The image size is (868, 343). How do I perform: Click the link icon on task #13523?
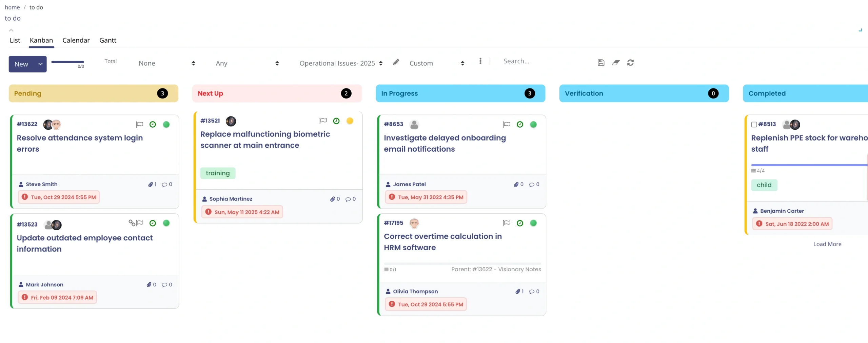pyautogui.click(x=132, y=223)
